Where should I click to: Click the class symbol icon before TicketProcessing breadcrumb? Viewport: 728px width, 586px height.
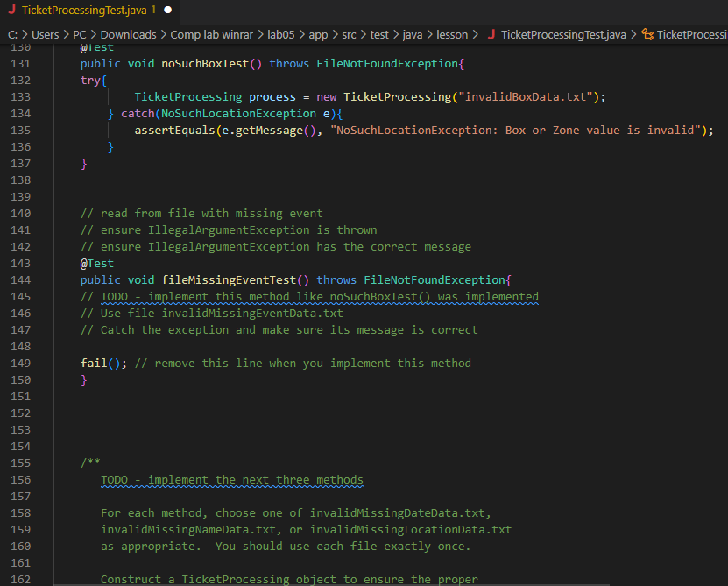pos(647,34)
